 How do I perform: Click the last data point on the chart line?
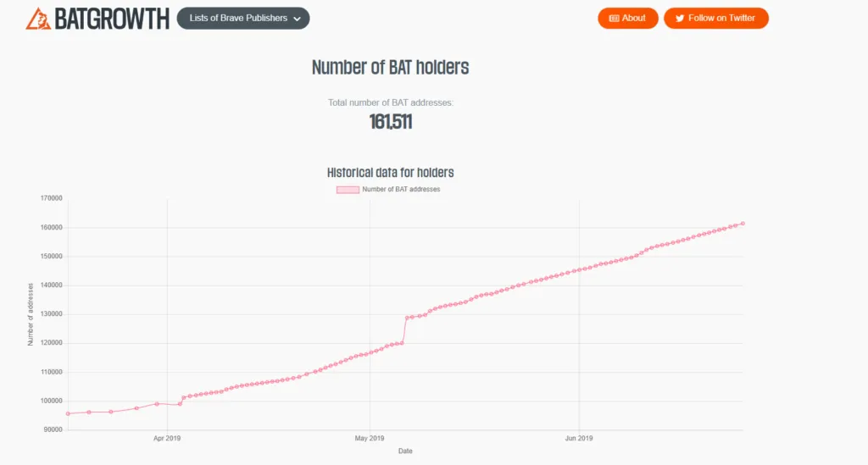point(743,224)
